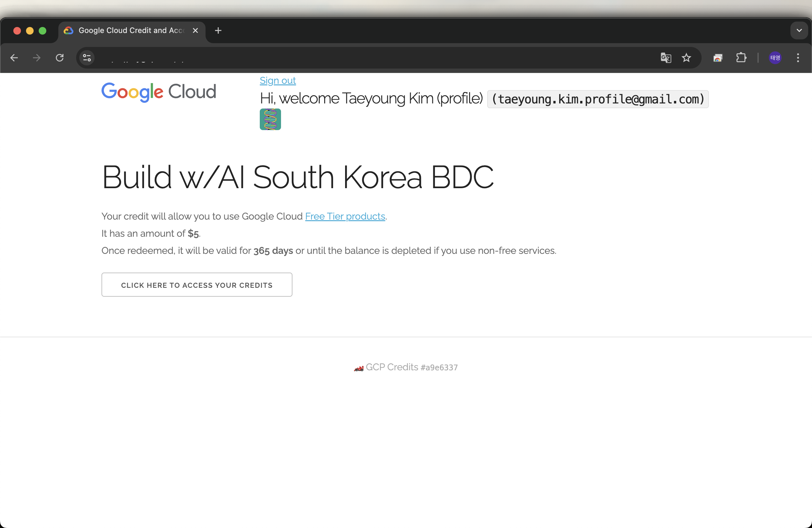Click the race car emoji in footer
Viewport: 812px width, 528px height.
358,368
